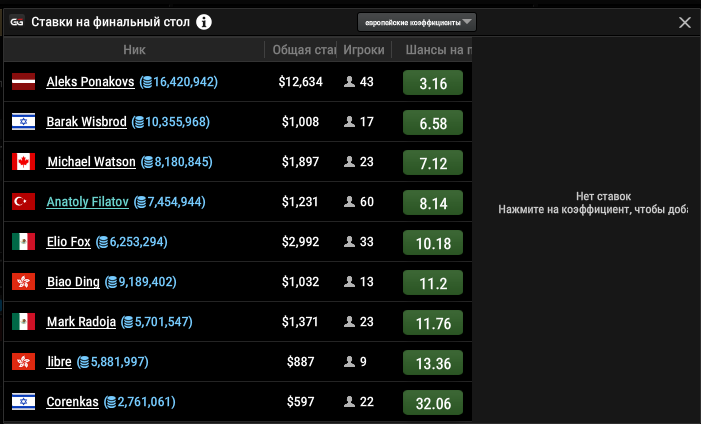Viewport: 701px width, 424px height.
Task: Click the libre player name
Action: click(58, 362)
